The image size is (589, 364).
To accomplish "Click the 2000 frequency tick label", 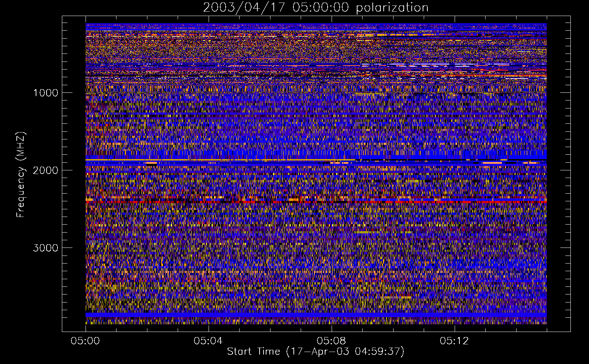I will pos(46,170).
